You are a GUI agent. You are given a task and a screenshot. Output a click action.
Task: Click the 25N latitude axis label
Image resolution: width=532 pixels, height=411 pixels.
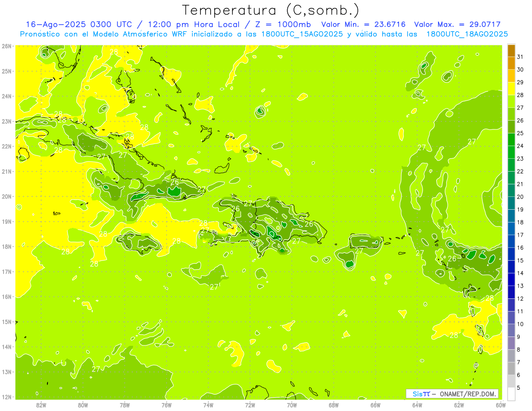pos(7,71)
